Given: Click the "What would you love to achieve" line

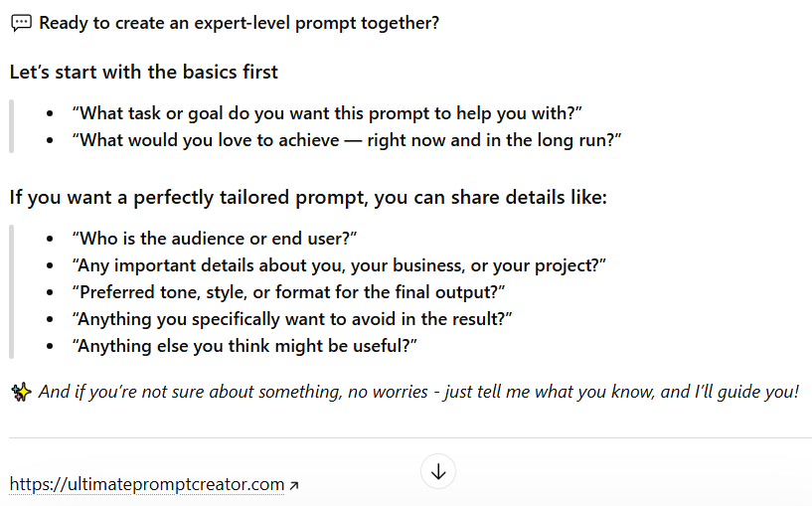Looking at the screenshot, I should point(347,140).
